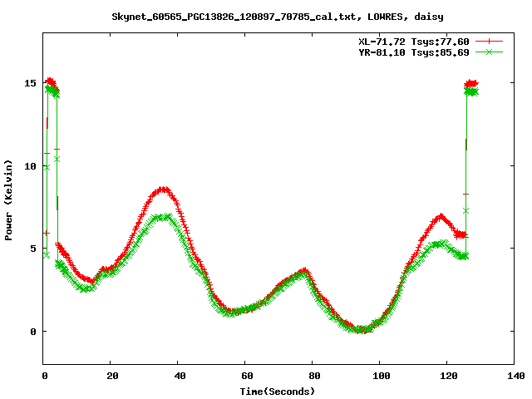Image resolution: width=532 pixels, height=399 pixels.
Task: Click the Power (Kelvin) y-axis label
Action: pyautogui.click(x=8, y=200)
